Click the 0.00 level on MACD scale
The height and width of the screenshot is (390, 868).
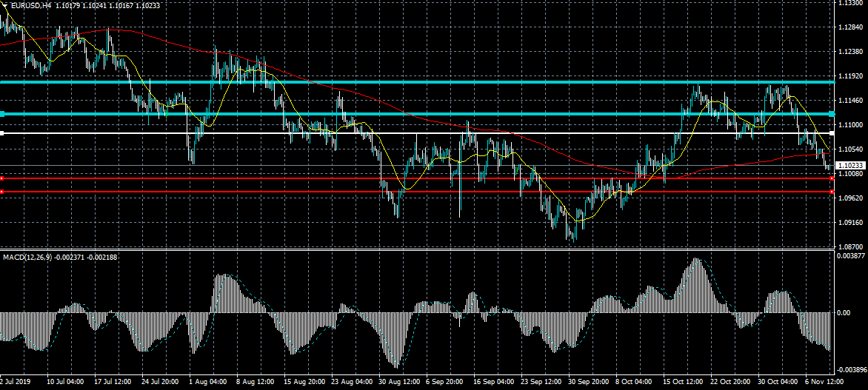click(x=844, y=312)
